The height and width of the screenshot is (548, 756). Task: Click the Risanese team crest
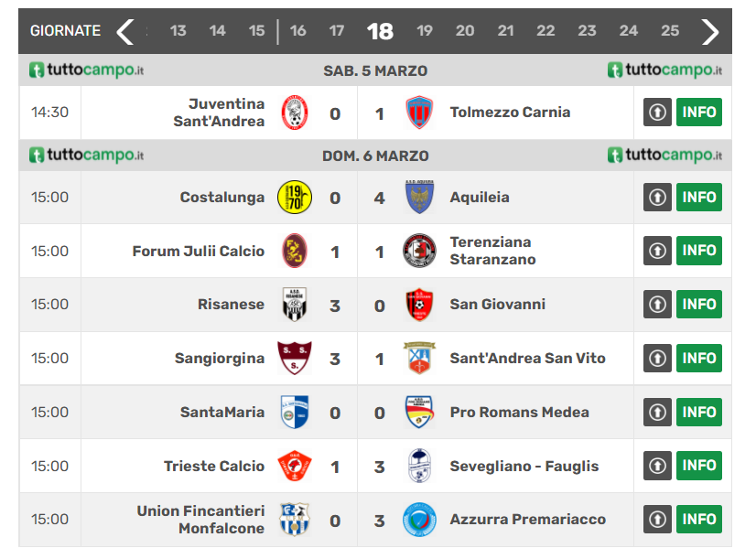click(295, 305)
